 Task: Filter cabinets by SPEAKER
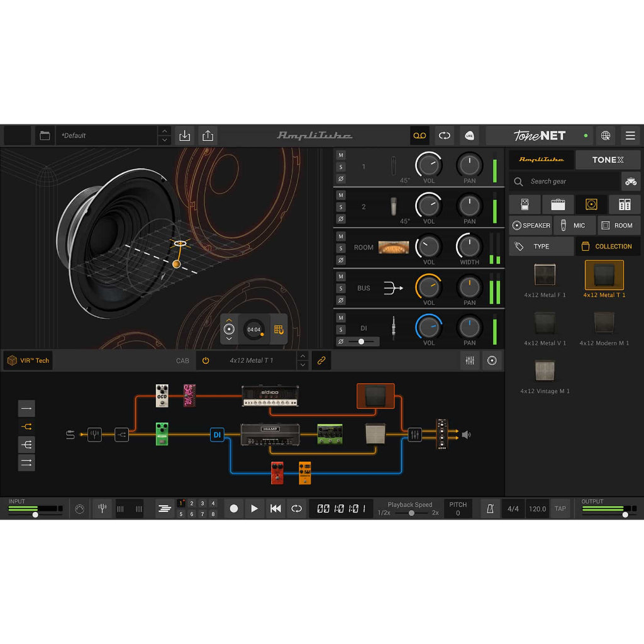click(x=531, y=225)
